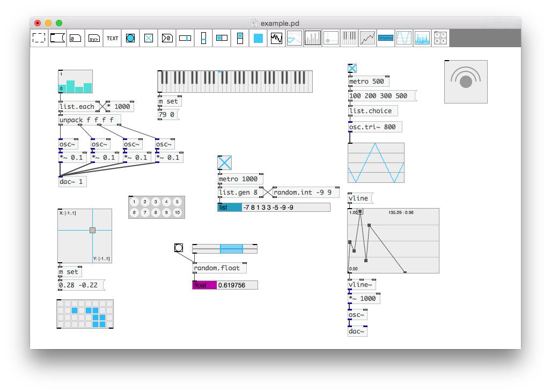Viewport: 551px width, 392px height.
Task: Select the bar-chart multislider tool
Action: 313,38
